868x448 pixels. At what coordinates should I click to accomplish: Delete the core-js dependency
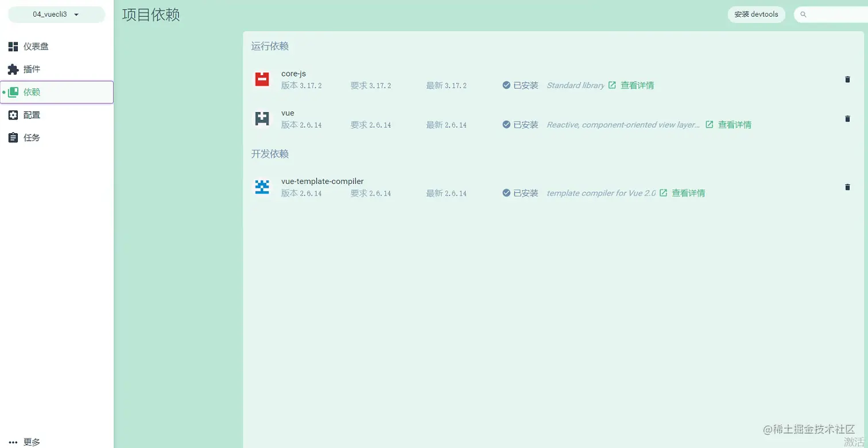pyautogui.click(x=847, y=79)
